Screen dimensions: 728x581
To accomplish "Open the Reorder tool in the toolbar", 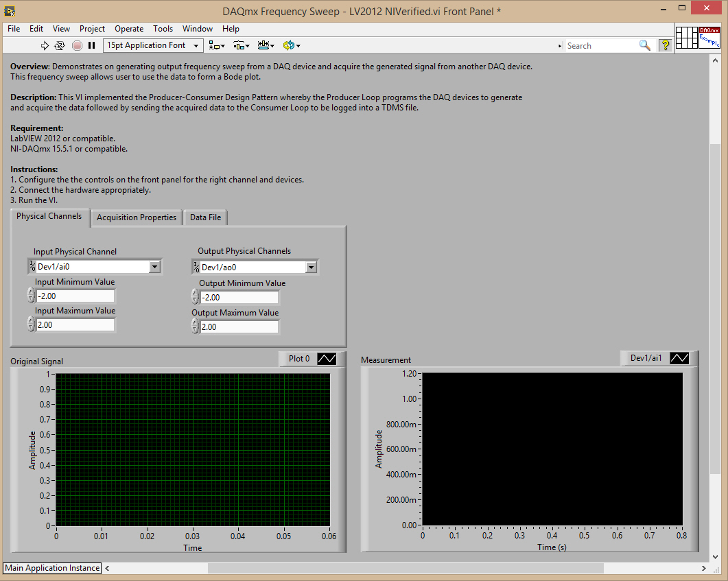I will (x=292, y=45).
